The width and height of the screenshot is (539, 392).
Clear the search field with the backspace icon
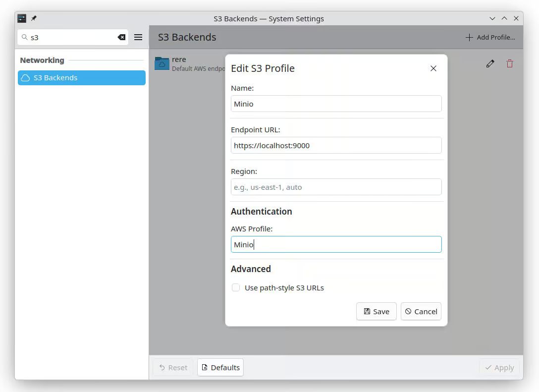(x=121, y=37)
